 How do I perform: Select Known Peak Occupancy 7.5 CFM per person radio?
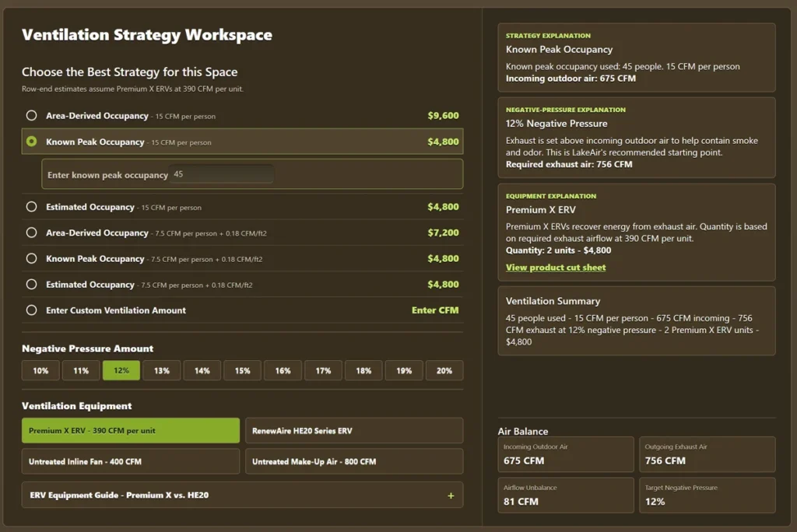tap(31, 259)
